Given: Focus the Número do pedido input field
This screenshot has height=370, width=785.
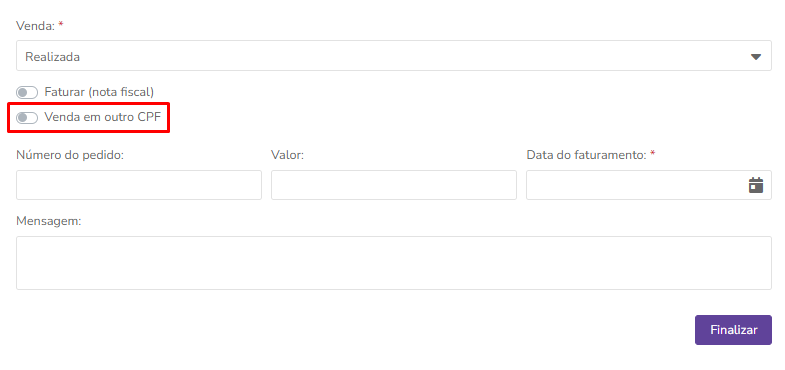Looking at the screenshot, I should 139,185.
